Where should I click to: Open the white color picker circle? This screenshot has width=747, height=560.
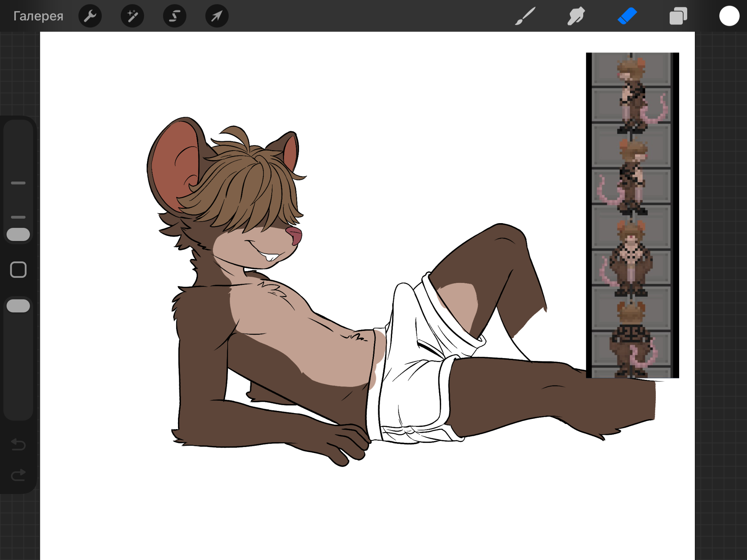tap(729, 16)
